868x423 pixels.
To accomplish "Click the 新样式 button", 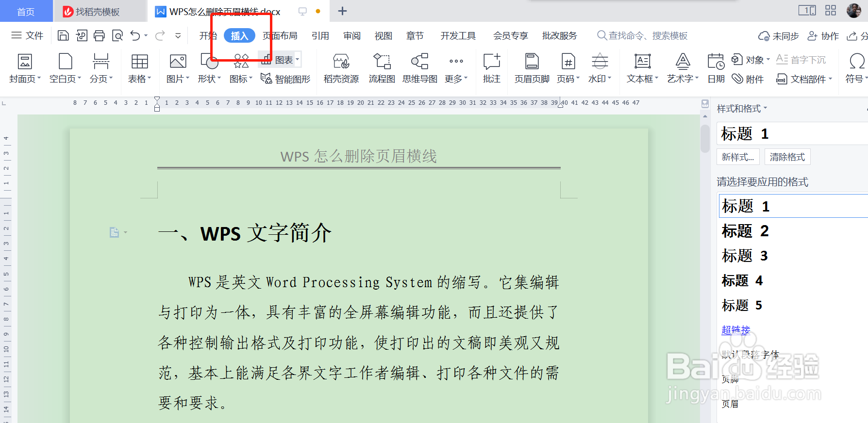I will coord(738,157).
